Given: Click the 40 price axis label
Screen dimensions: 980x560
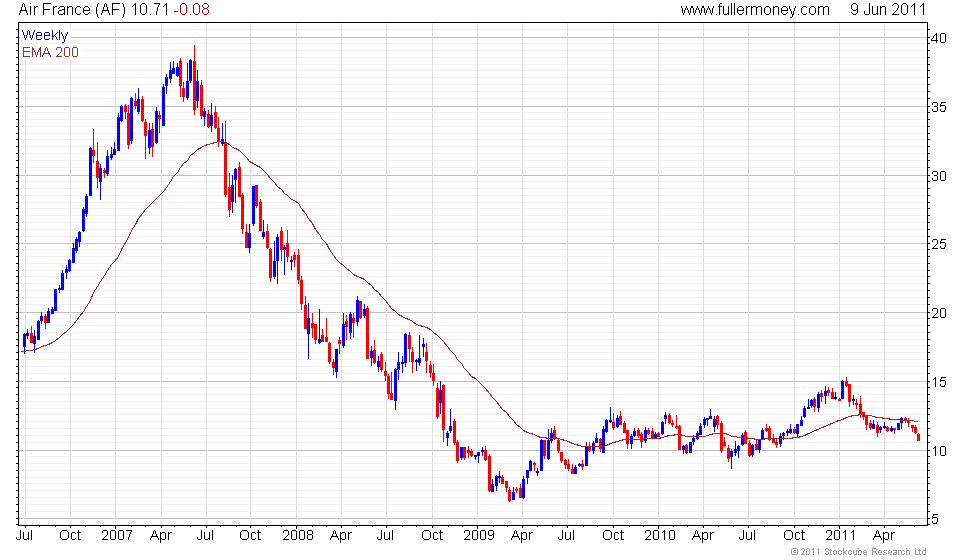Looking at the screenshot, I should (939, 38).
